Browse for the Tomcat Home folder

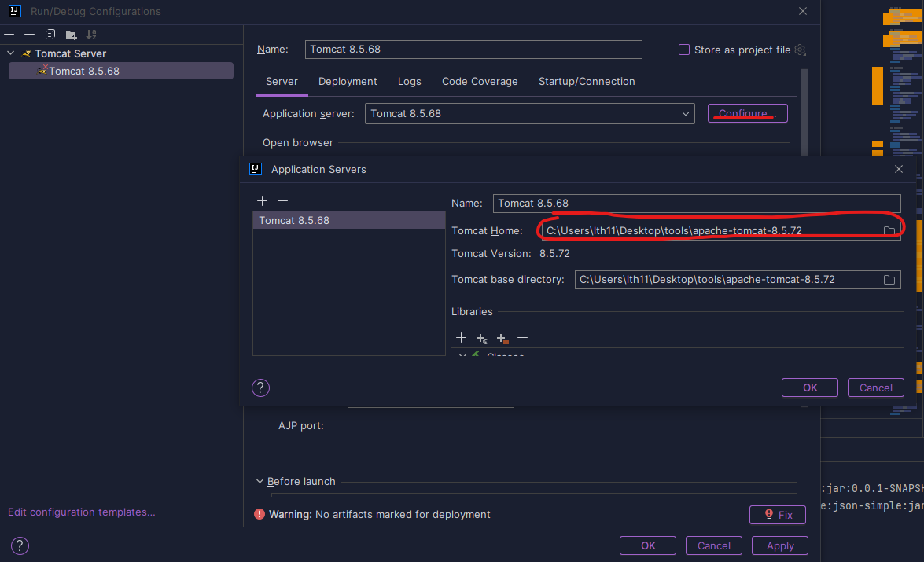pos(889,230)
